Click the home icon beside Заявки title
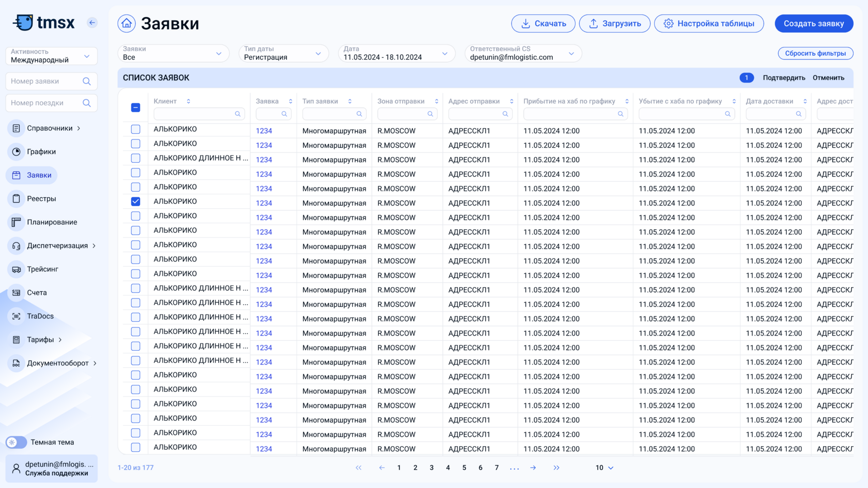 click(x=127, y=23)
